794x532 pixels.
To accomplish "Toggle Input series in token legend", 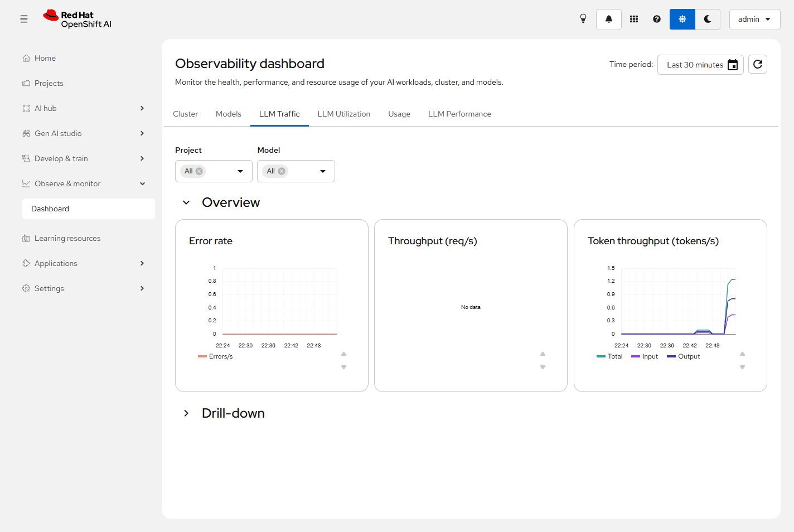I will tap(645, 356).
